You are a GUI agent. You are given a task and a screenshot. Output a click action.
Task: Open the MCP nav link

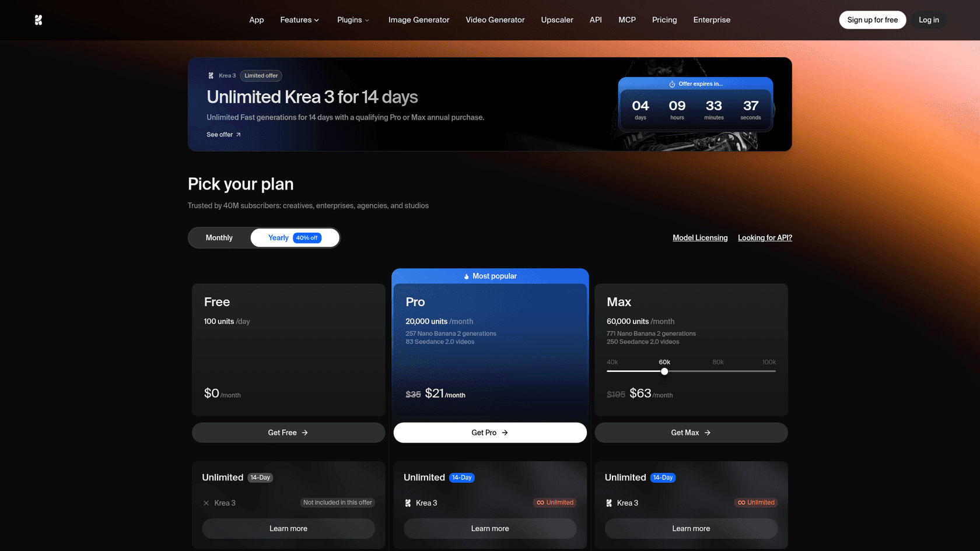[x=627, y=20]
